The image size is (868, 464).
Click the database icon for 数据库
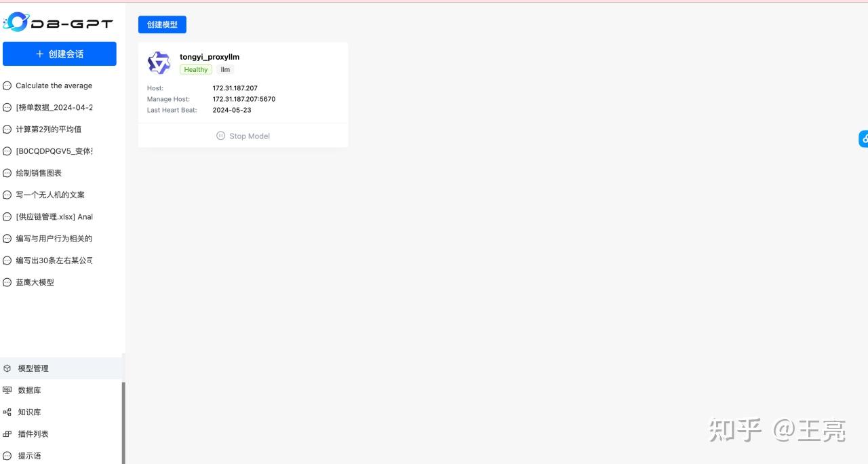click(7, 390)
